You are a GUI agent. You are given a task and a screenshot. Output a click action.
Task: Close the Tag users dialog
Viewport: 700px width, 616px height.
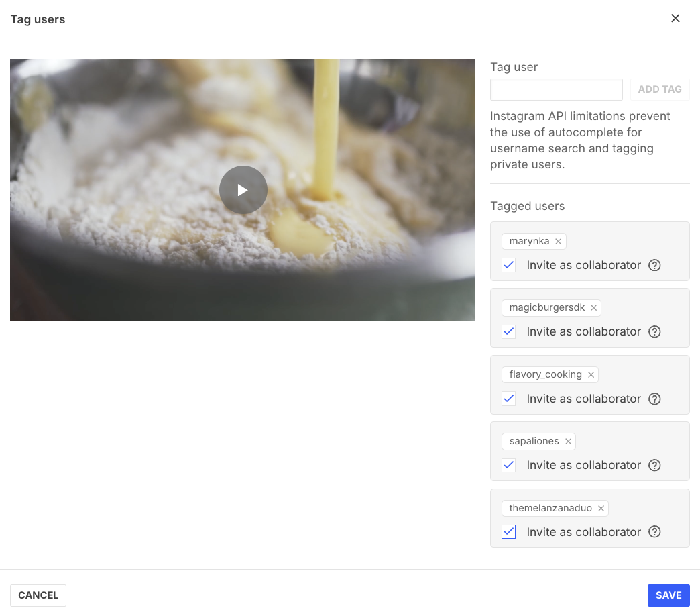point(675,18)
